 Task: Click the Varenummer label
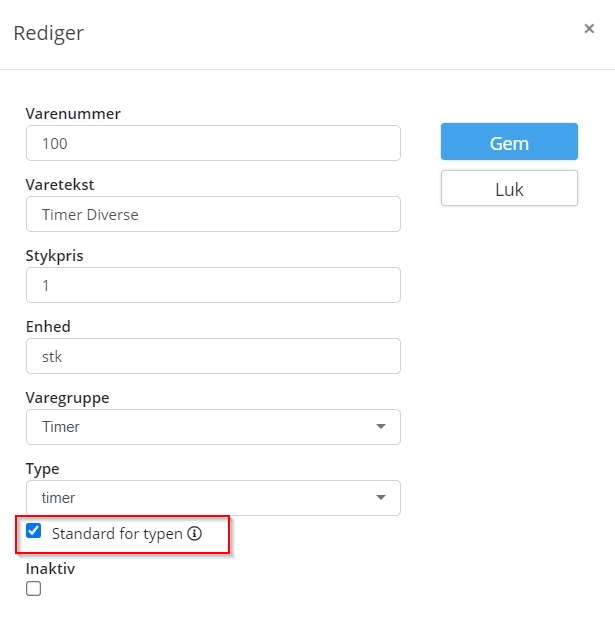coord(73,113)
